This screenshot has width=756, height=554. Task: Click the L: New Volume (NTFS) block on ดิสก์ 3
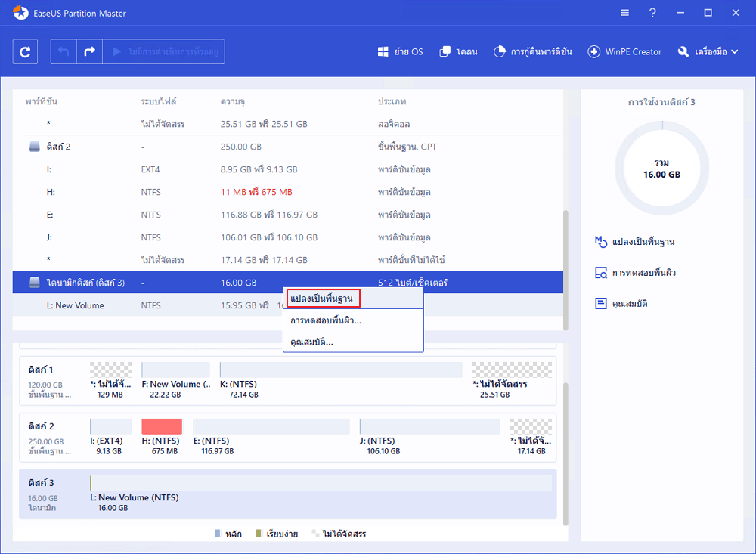pyautogui.click(x=321, y=484)
